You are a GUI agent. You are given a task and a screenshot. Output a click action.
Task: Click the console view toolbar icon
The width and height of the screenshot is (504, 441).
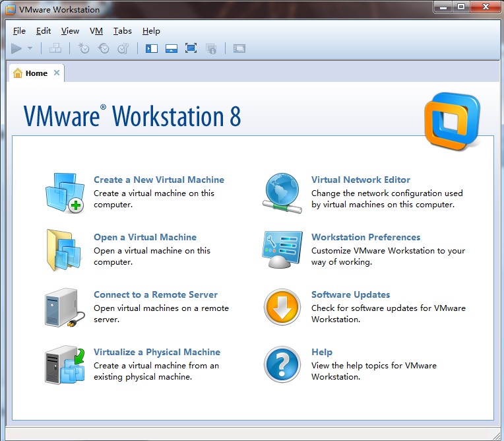pos(239,49)
